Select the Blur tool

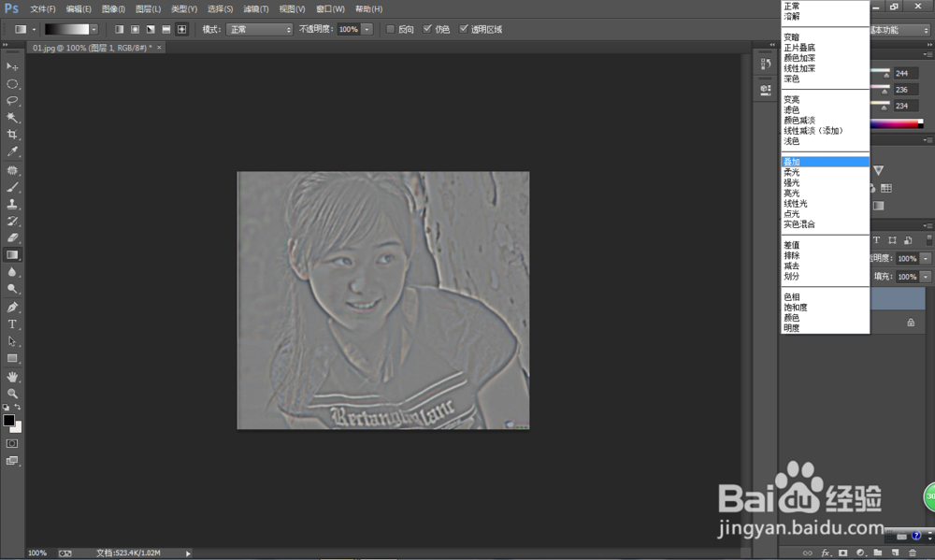pos(12,272)
